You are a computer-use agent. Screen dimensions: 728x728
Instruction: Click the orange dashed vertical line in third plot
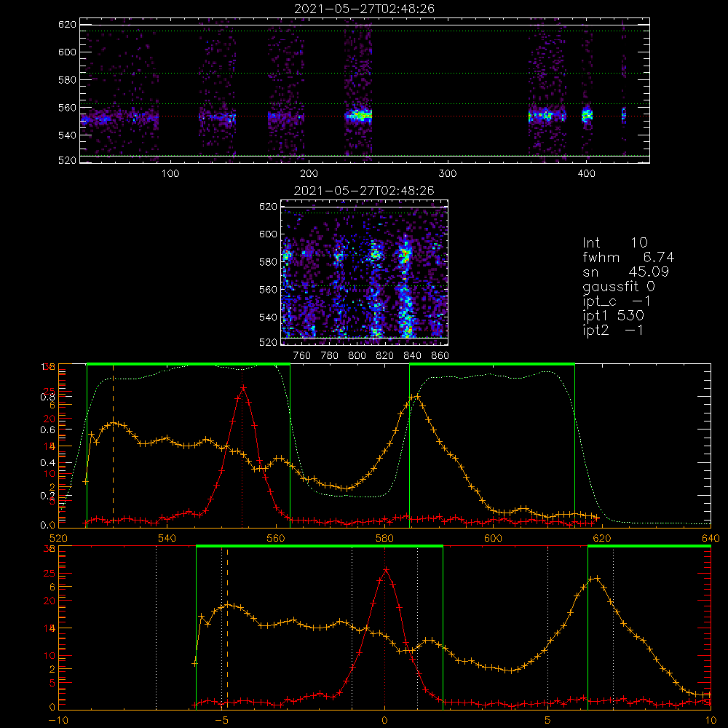114,446
